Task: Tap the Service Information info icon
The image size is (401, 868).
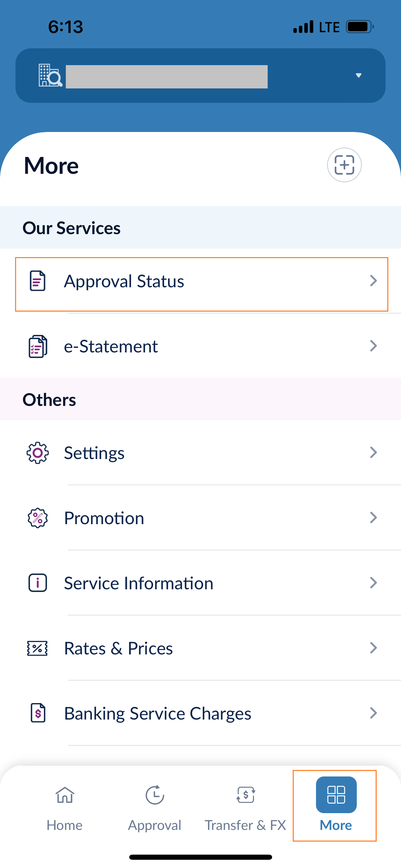Action: pos(38,583)
